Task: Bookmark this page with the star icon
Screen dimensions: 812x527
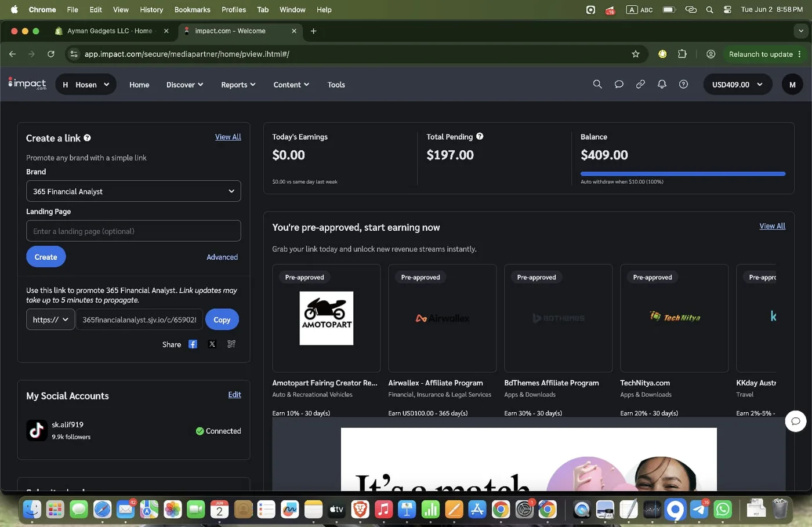Action: click(636, 54)
